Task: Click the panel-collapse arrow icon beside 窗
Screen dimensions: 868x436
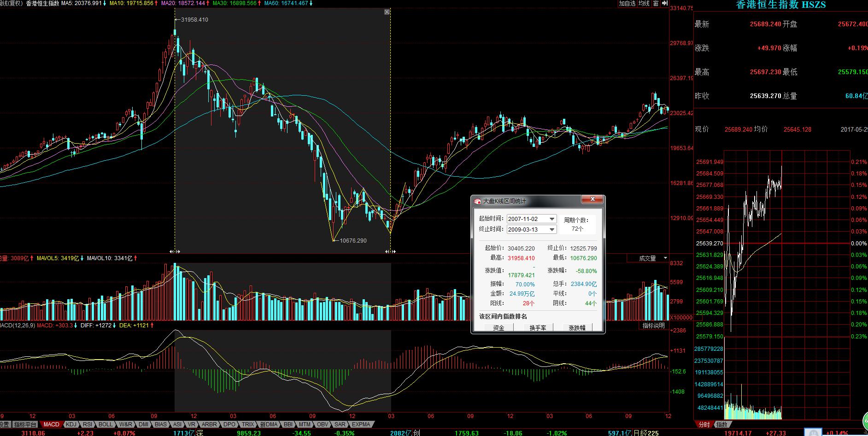Action: 664,3
